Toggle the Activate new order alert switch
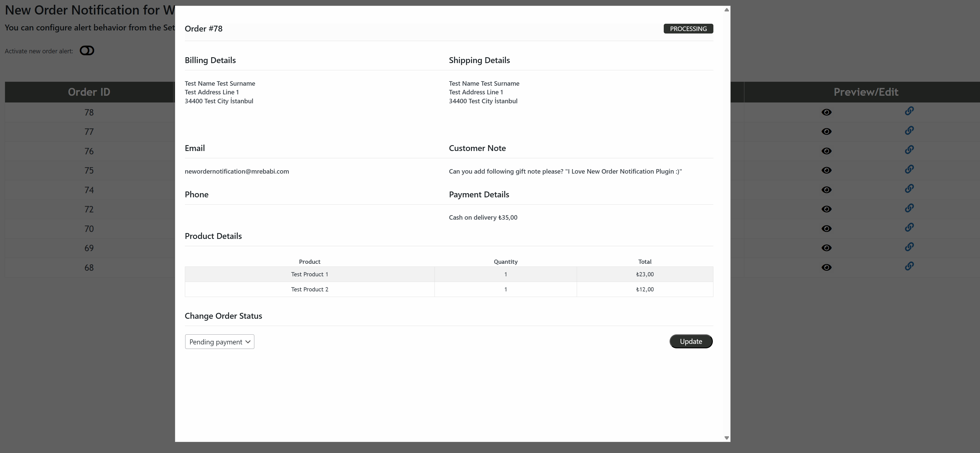Image resolution: width=980 pixels, height=453 pixels. pyautogui.click(x=87, y=50)
